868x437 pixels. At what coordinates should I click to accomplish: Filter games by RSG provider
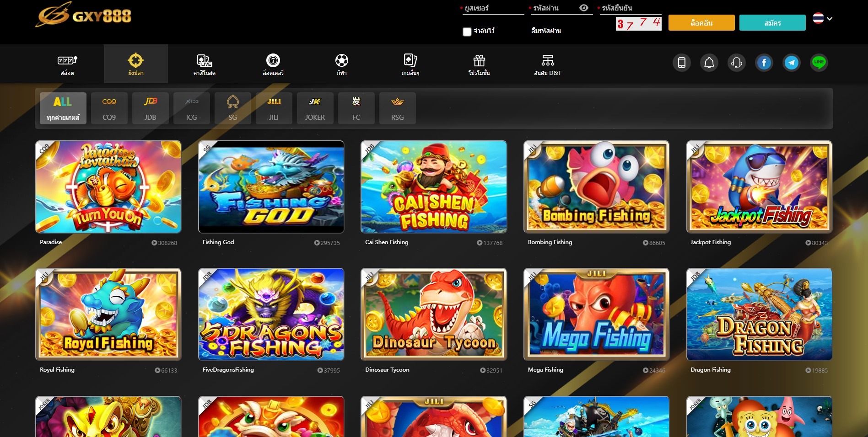(398, 108)
